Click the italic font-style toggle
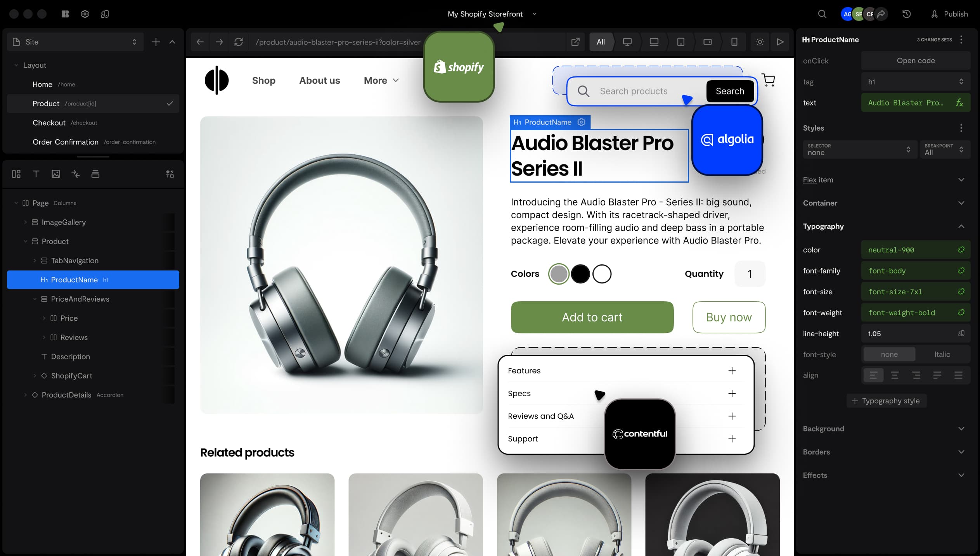The image size is (980, 556). [942, 354]
